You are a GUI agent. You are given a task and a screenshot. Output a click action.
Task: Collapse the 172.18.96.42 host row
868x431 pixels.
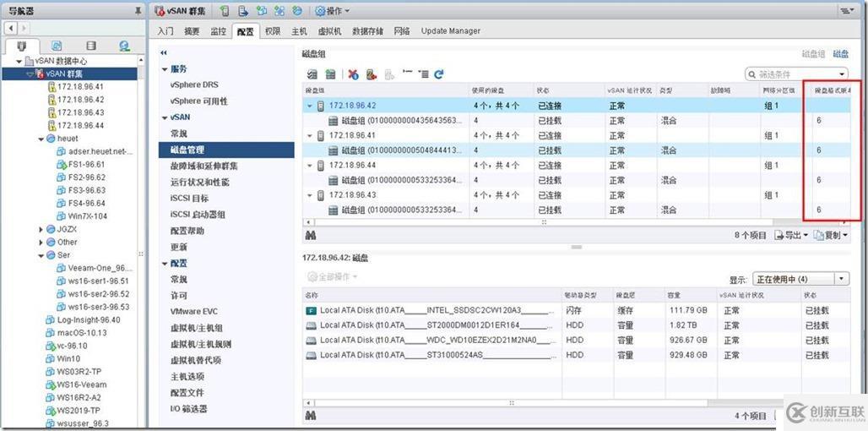[310, 106]
